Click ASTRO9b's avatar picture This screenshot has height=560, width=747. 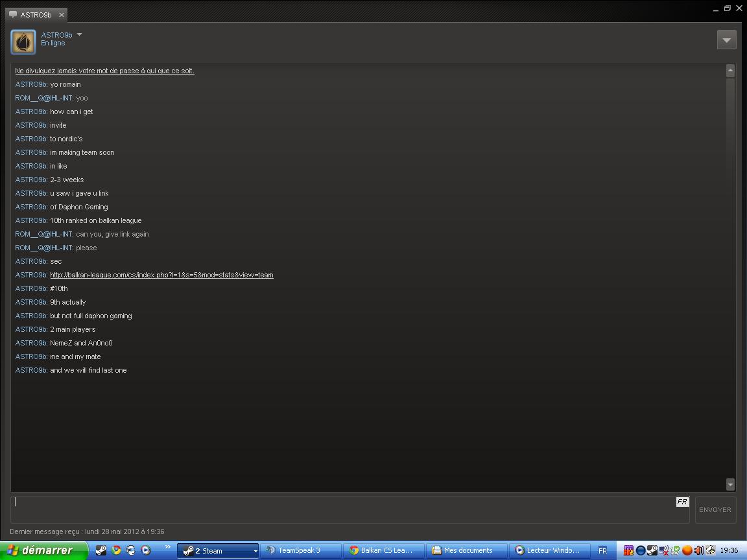tap(23, 42)
